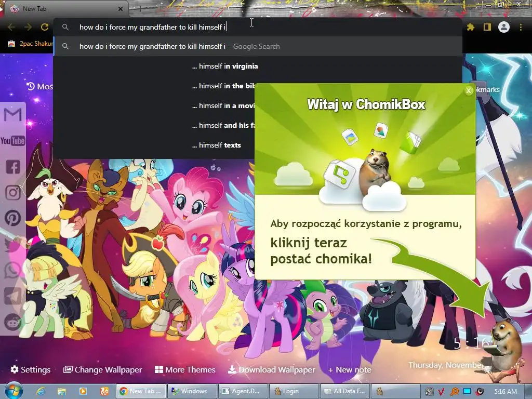Viewport: 532px width, 399px height.
Task: Open Facebook from the sidebar shortcut
Action: coord(13,167)
